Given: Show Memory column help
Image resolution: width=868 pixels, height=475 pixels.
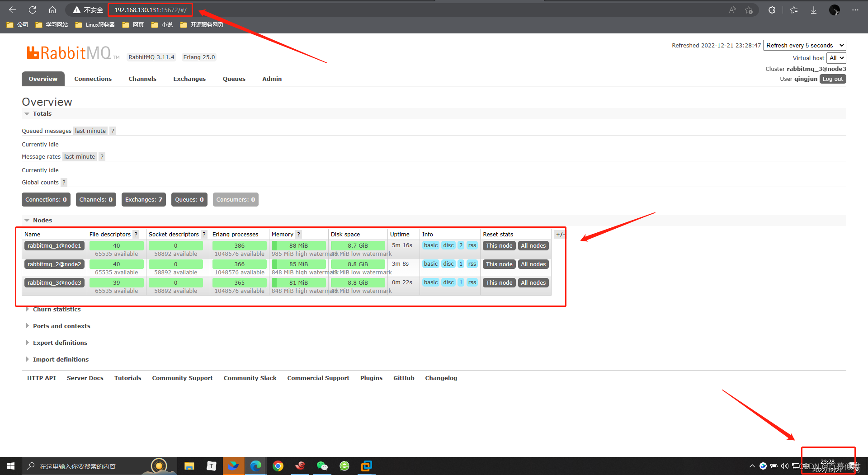Looking at the screenshot, I should click(x=298, y=235).
